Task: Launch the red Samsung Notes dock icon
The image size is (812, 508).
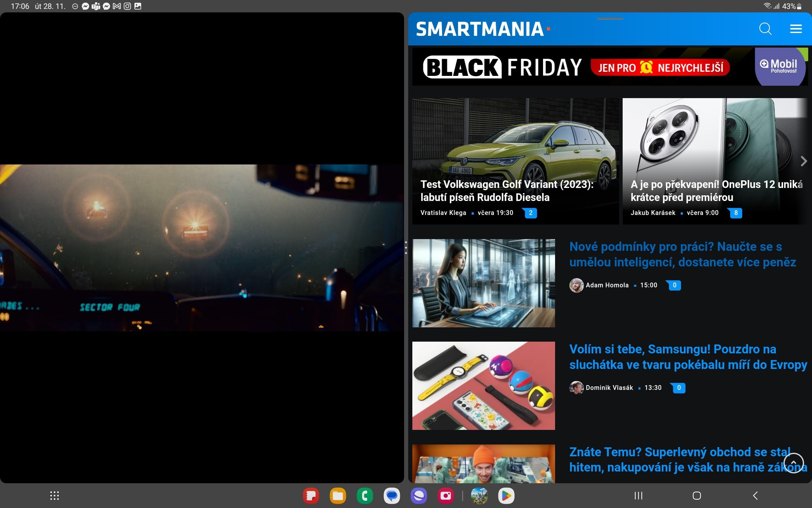Action: coord(311,496)
